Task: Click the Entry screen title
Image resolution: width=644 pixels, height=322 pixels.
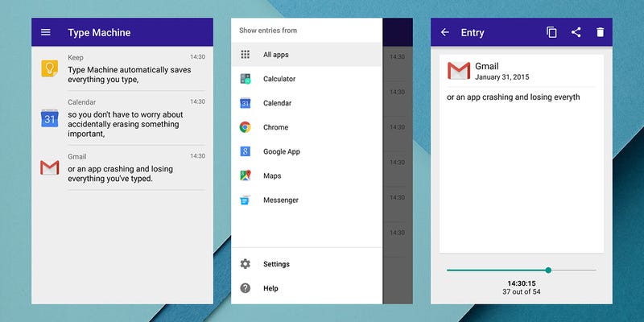Action: click(x=473, y=33)
